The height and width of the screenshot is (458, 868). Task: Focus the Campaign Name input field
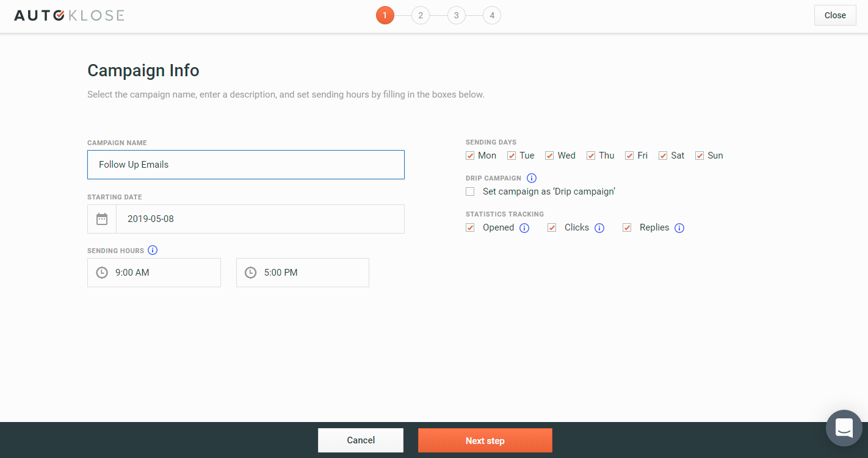(x=246, y=165)
